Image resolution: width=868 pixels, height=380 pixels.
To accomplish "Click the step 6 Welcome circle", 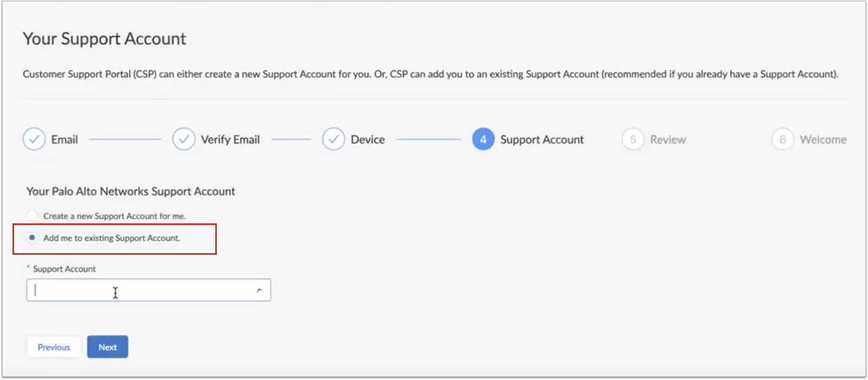I will [x=782, y=139].
